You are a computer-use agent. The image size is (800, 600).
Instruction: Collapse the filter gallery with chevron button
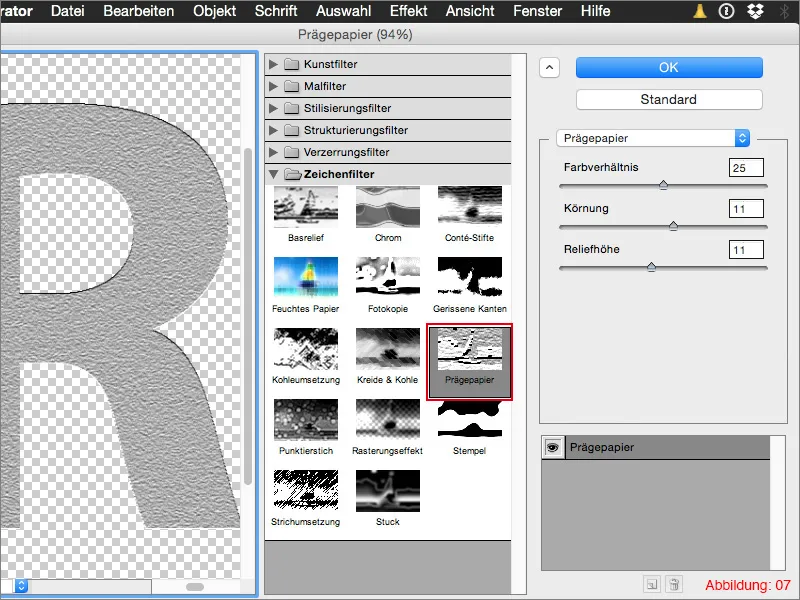[549, 67]
